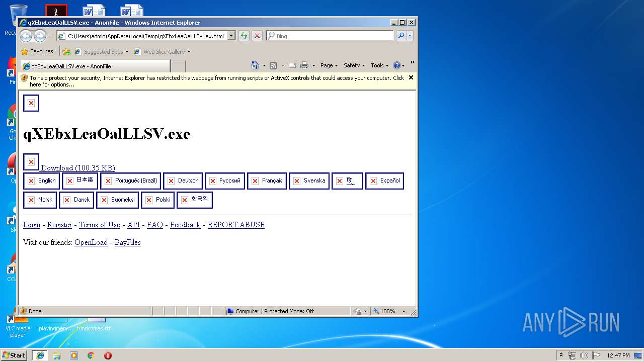This screenshot has width=644, height=362.
Task: Select the Japanese language button
Action: (x=80, y=180)
